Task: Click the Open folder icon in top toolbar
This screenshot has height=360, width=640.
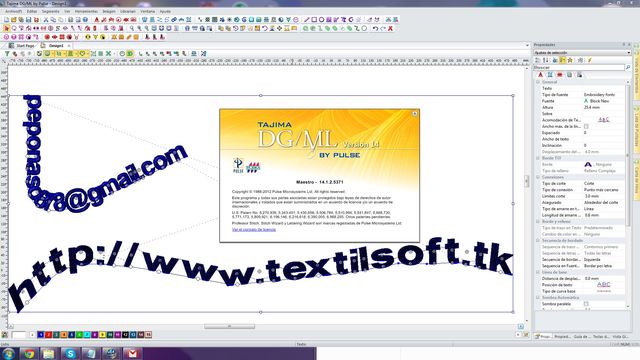Action: (x=13, y=20)
